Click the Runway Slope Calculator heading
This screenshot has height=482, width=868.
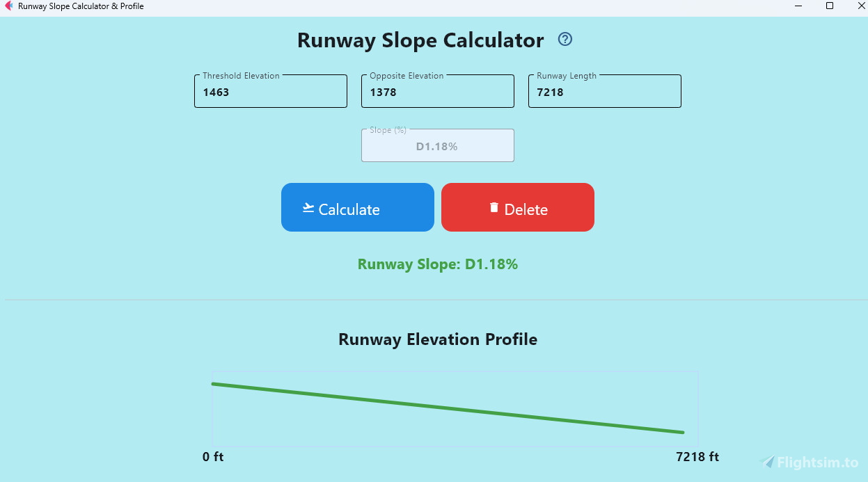(420, 40)
